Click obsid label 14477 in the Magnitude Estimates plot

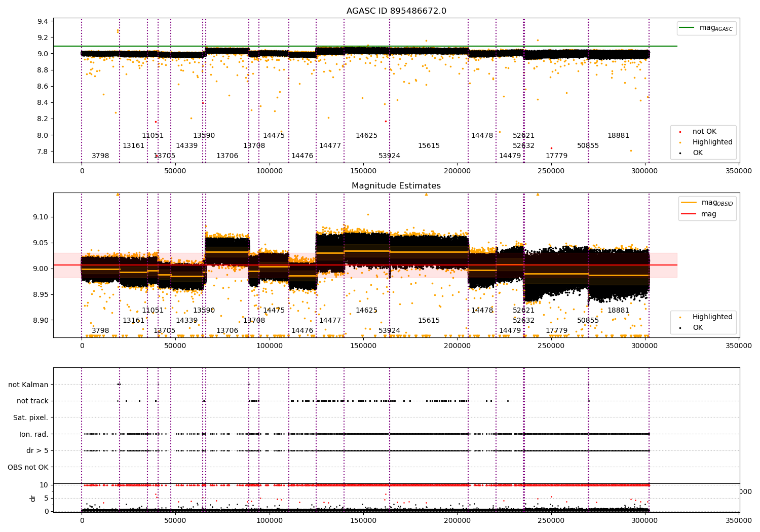click(330, 320)
